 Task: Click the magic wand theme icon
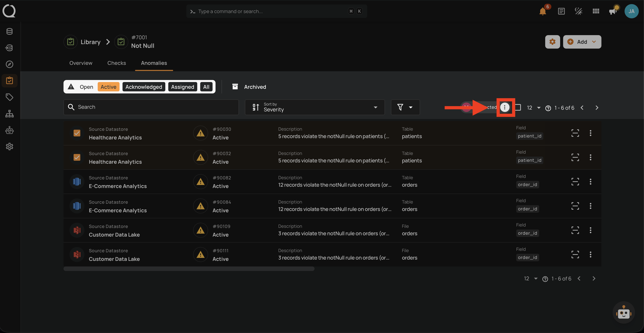[578, 11]
